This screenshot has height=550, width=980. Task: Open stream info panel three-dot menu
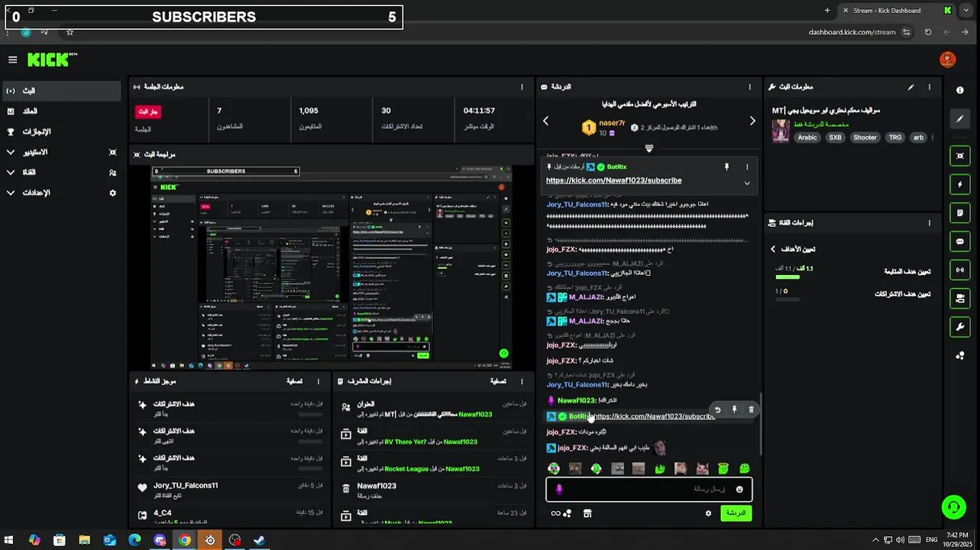(930, 87)
